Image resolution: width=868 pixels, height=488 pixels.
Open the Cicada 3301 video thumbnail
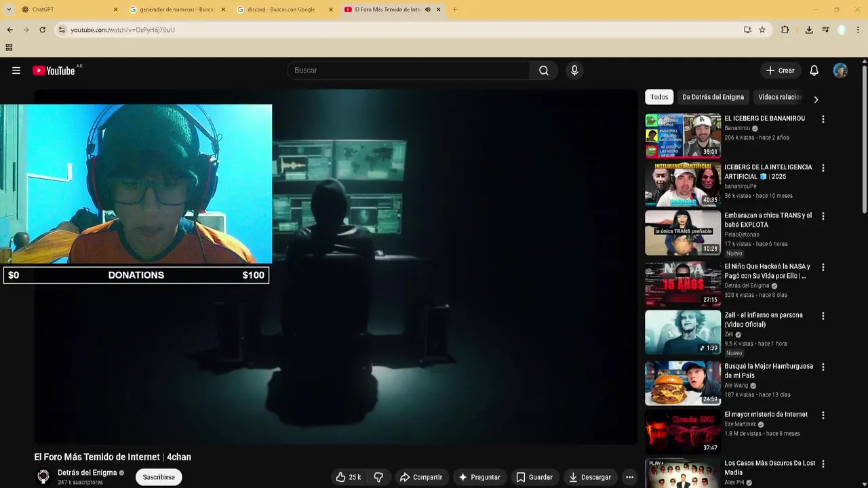click(x=683, y=432)
